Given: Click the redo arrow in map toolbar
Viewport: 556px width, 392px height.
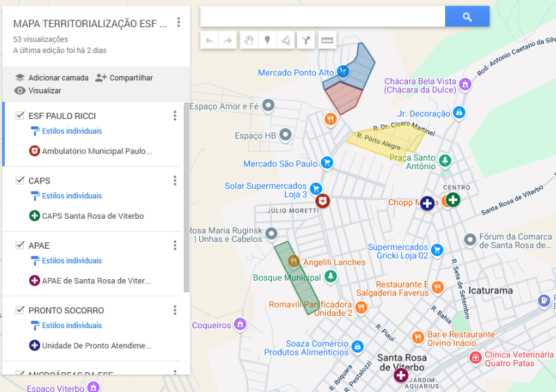Looking at the screenshot, I should pyautogui.click(x=228, y=41).
